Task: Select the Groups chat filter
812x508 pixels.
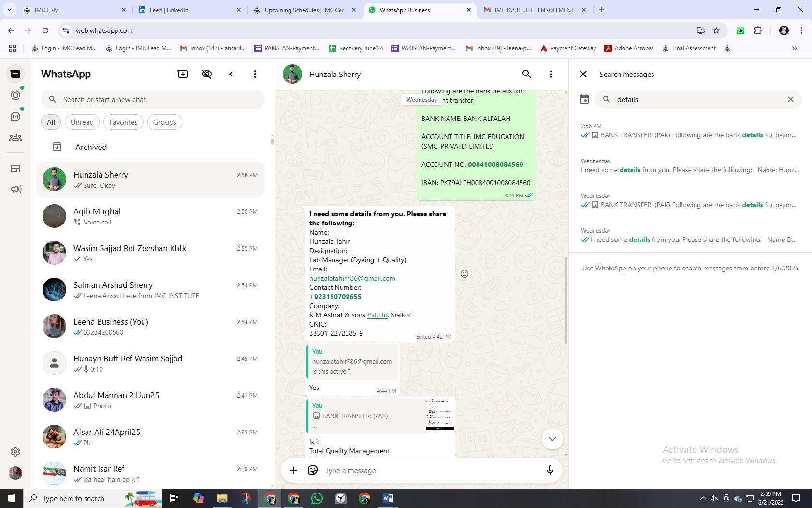Action: coord(165,122)
